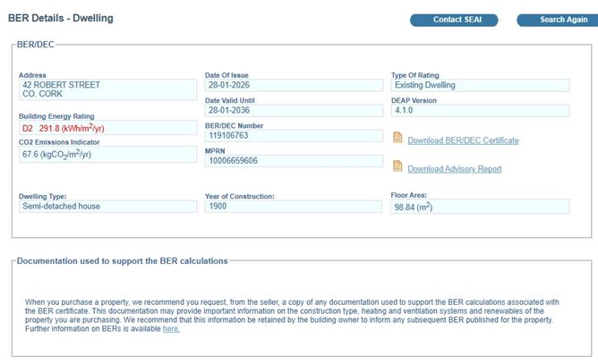This screenshot has height=364, width=598.
Task: Follow the 'here.' further information link
Action: pyautogui.click(x=171, y=329)
